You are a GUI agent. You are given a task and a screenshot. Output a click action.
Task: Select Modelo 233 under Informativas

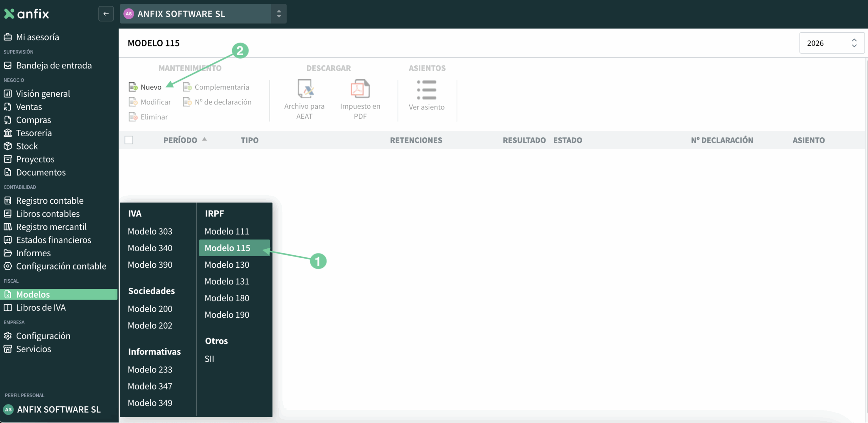(x=150, y=369)
